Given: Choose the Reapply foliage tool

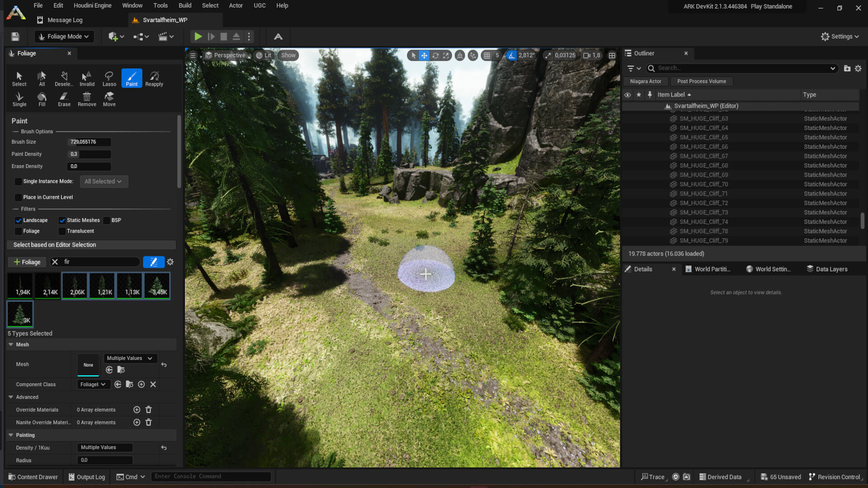Looking at the screenshot, I should click(x=154, y=78).
